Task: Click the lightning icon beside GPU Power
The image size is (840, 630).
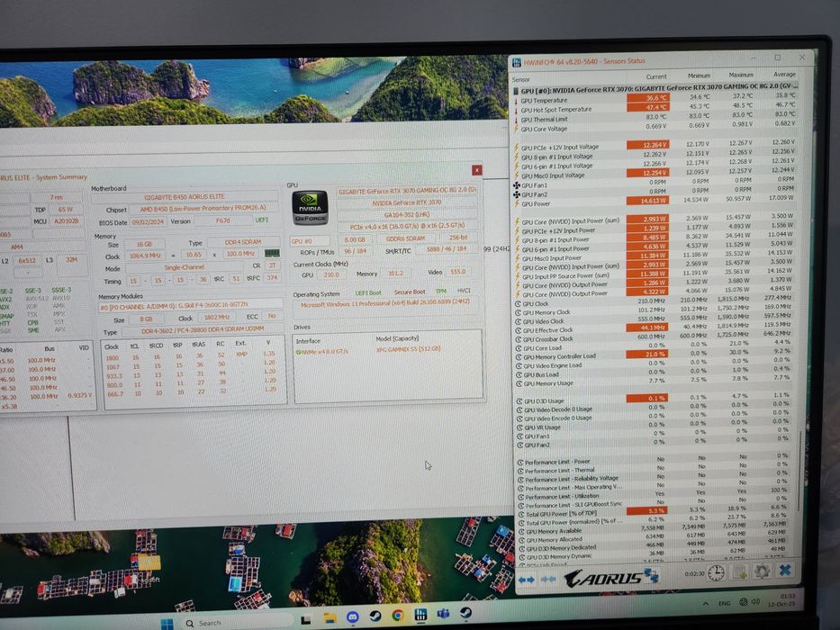Action: click(517, 203)
